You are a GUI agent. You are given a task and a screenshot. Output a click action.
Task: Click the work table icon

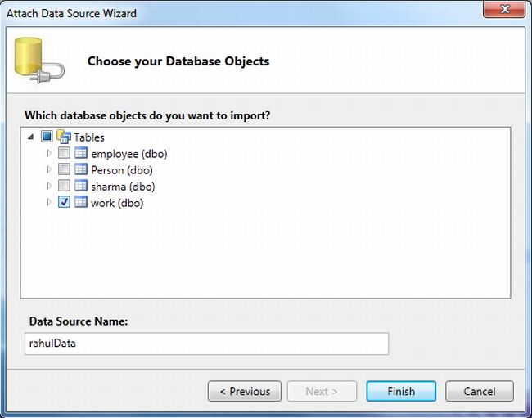[x=81, y=203]
